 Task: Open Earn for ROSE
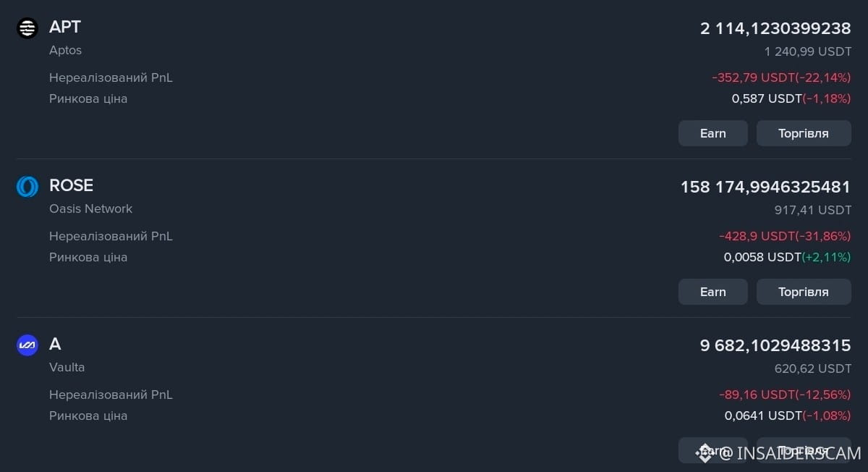pyautogui.click(x=712, y=292)
